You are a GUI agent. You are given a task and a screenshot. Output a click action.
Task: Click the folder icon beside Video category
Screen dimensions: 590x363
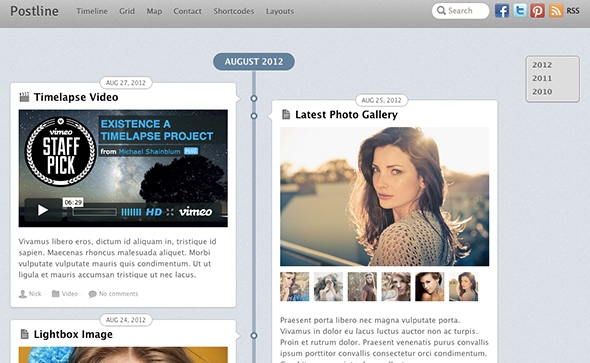(55, 293)
